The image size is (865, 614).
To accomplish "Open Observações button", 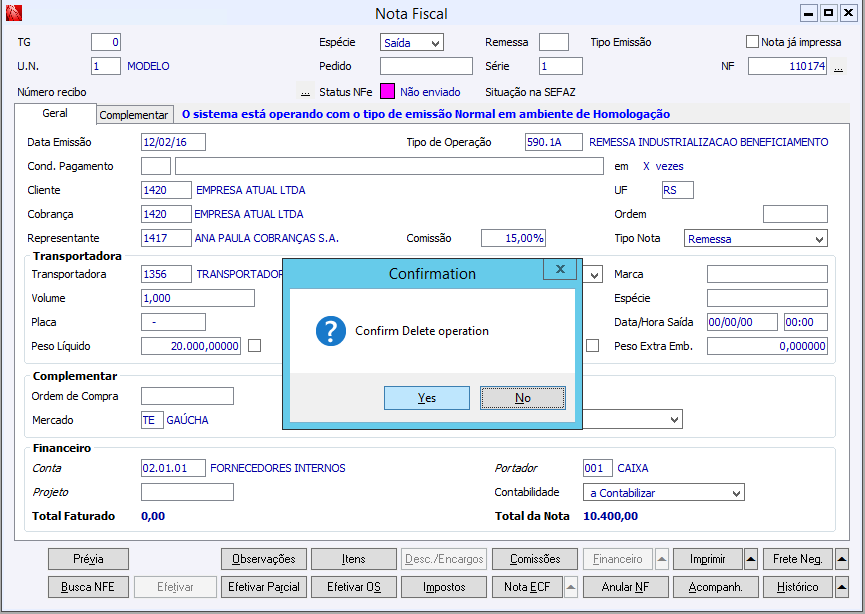I will point(264,559).
